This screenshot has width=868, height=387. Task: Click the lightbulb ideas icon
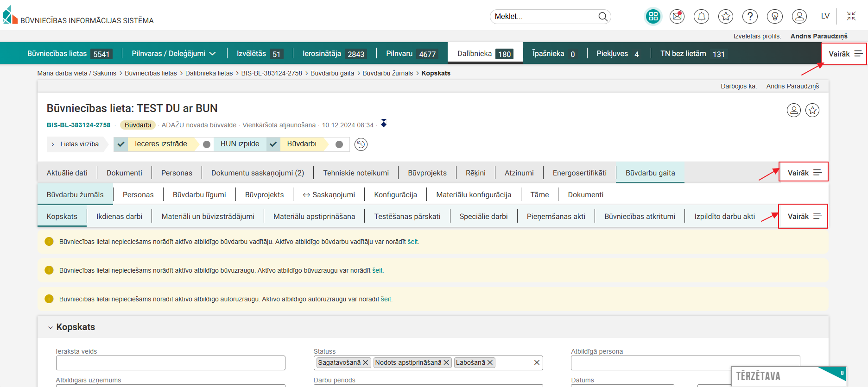tap(774, 17)
